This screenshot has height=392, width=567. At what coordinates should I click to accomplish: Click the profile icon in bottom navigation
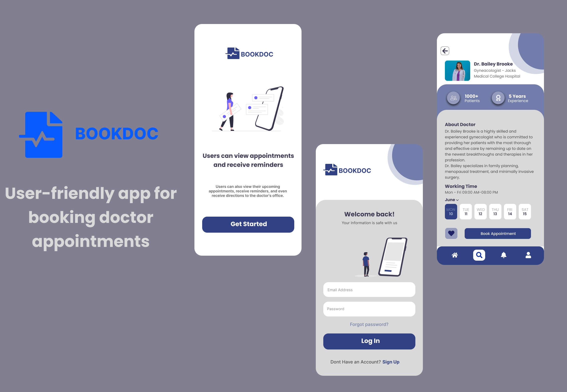click(527, 254)
